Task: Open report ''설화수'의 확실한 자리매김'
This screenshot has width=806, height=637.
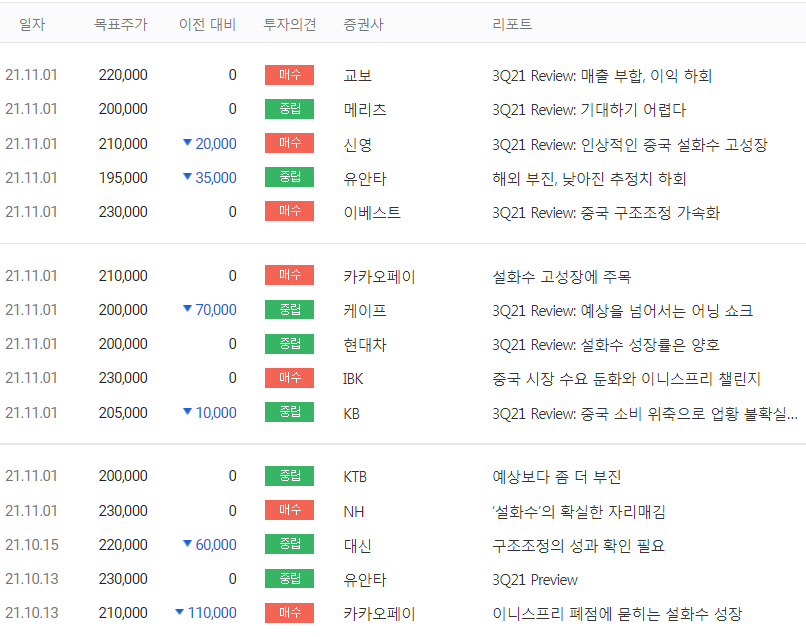Action: [x=579, y=512]
